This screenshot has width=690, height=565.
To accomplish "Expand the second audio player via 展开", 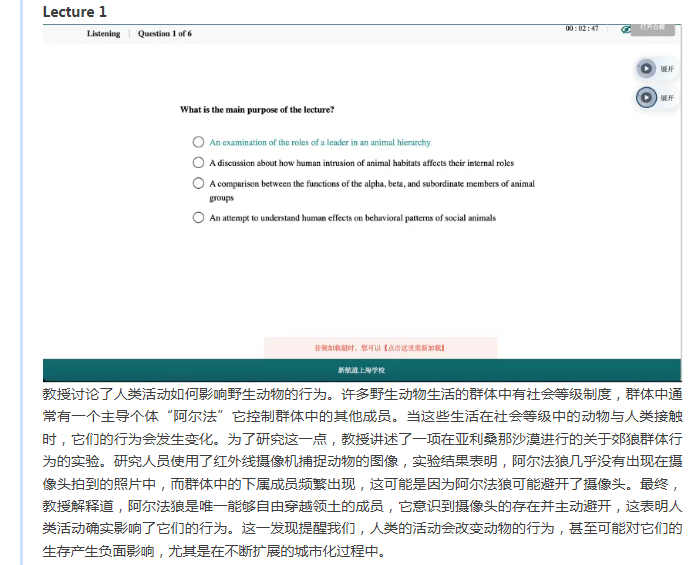I will click(x=667, y=98).
